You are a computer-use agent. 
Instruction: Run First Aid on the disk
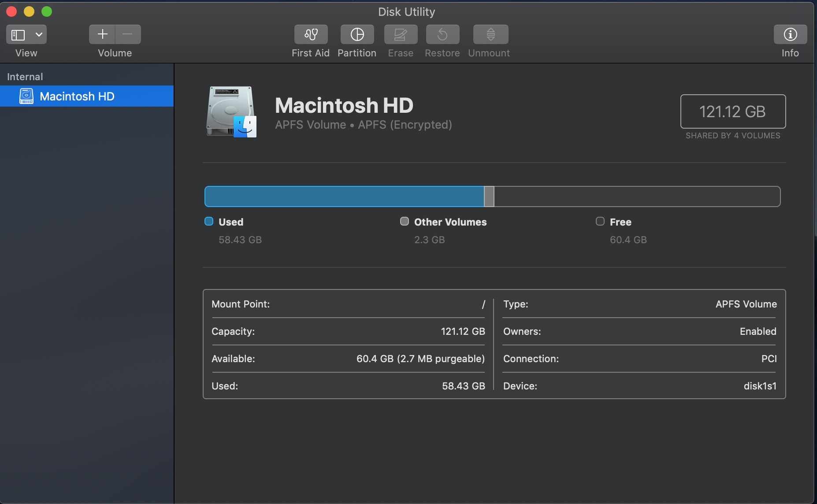point(311,34)
